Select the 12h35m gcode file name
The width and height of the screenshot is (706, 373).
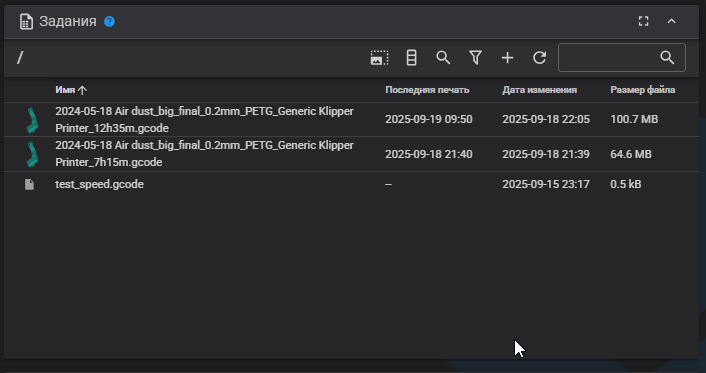pos(204,119)
